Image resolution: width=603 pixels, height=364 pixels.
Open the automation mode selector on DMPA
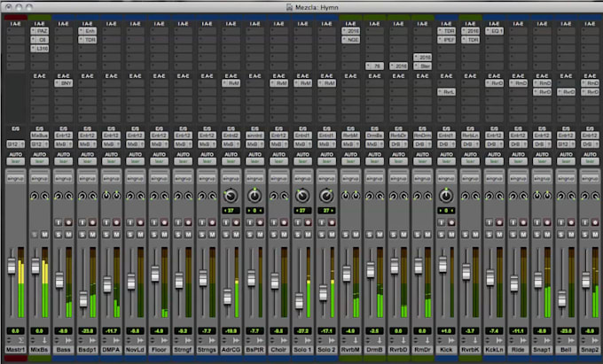111,162
